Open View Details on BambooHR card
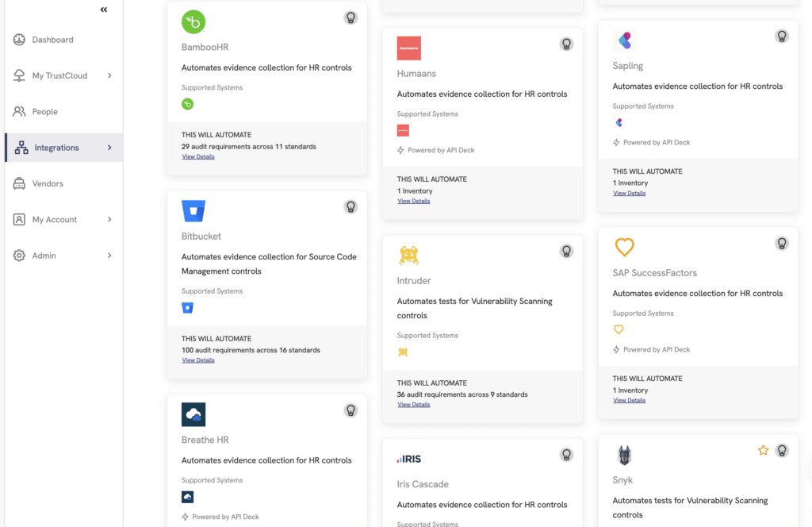Screen dimensions: 812x527 pyautogui.click(x=197, y=156)
